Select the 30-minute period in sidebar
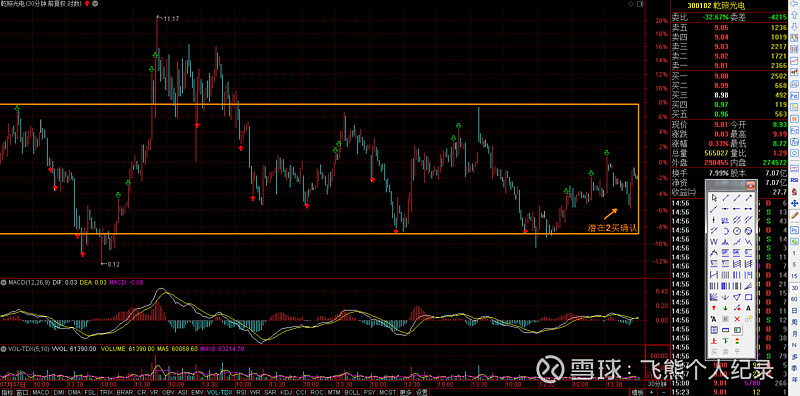Viewport: 800px width, 396px height. 794,288
